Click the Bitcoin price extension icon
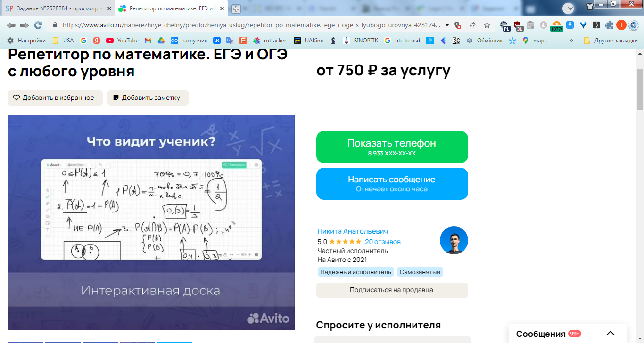 click(x=557, y=26)
